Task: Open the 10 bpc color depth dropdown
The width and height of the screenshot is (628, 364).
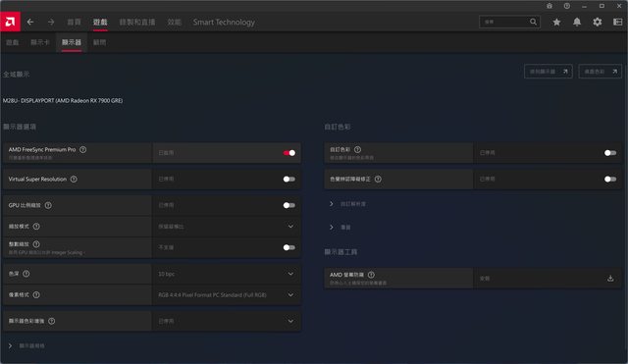Action: pyautogui.click(x=227, y=274)
